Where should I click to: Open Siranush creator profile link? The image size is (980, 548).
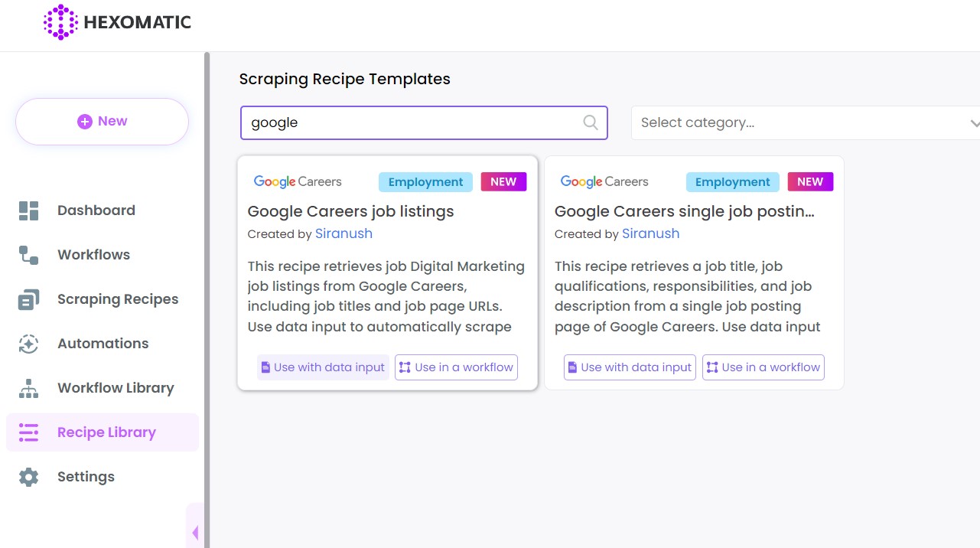343,233
